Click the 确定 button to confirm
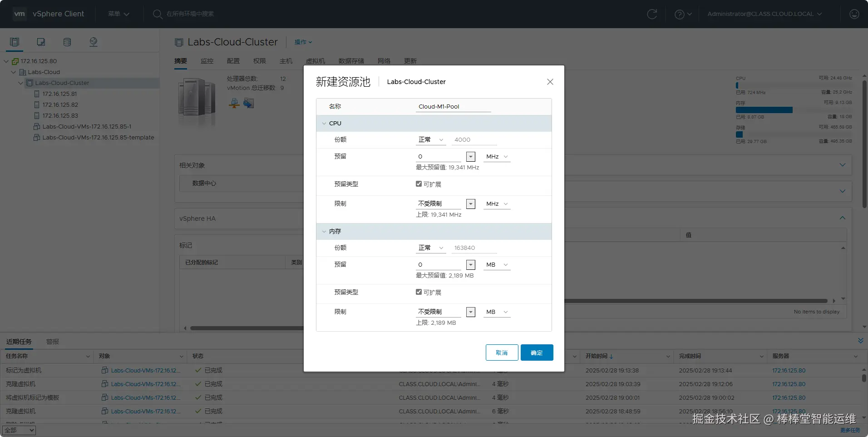Viewport: 868px width, 437px height. [537, 353]
